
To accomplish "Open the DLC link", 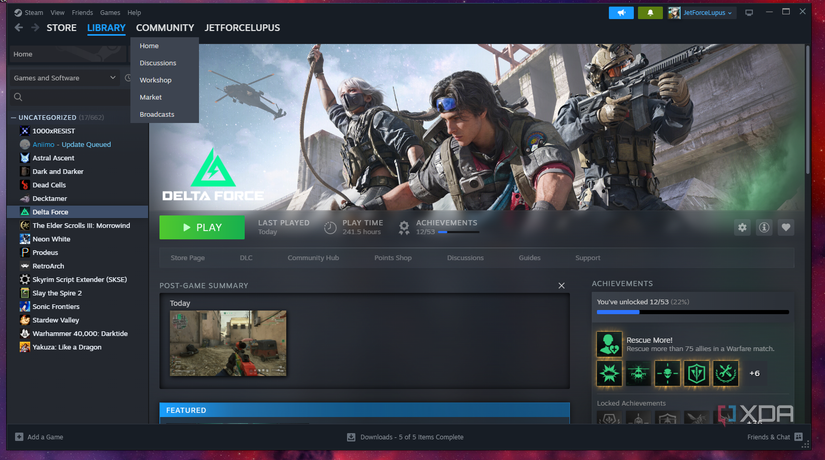I will (x=246, y=258).
